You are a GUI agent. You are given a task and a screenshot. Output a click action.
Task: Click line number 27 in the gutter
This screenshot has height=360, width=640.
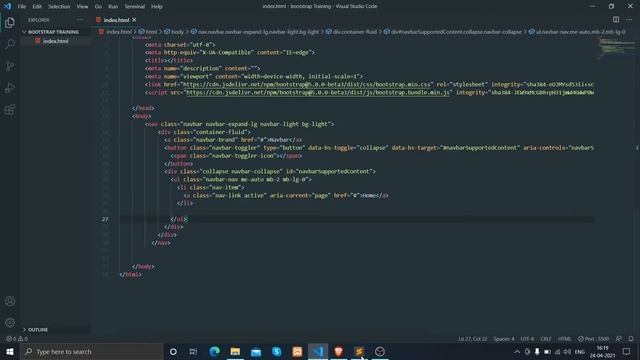coord(105,219)
